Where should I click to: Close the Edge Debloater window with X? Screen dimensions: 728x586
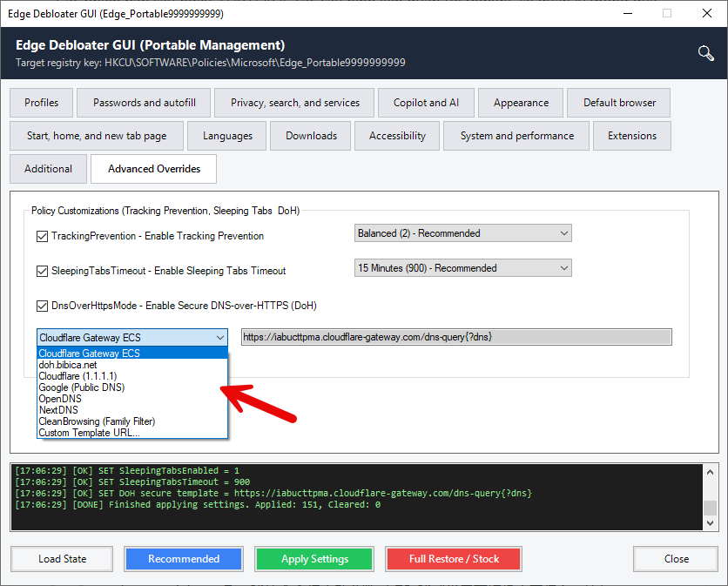click(x=706, y=13)
